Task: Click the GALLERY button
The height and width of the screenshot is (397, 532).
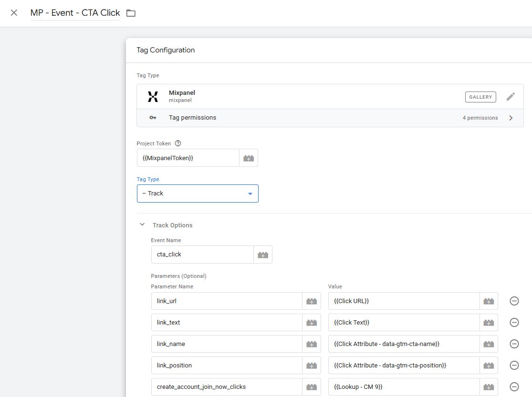Action: 480,96
